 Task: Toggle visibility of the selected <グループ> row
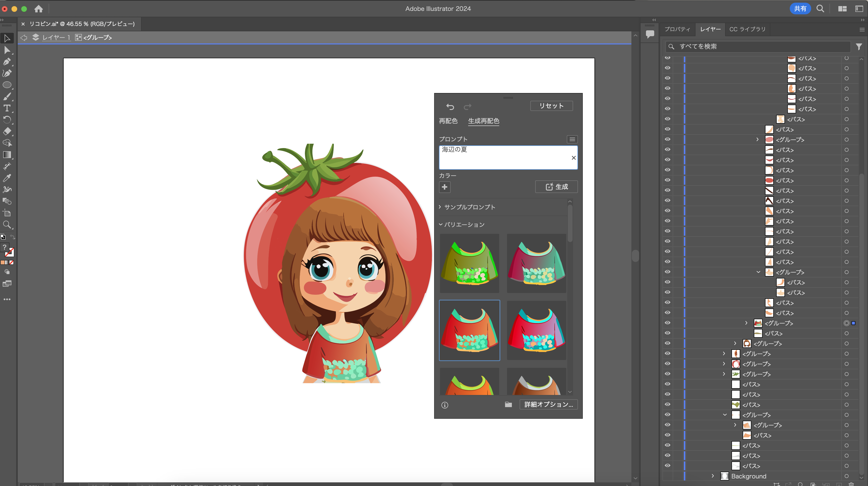tap(668, 323)
